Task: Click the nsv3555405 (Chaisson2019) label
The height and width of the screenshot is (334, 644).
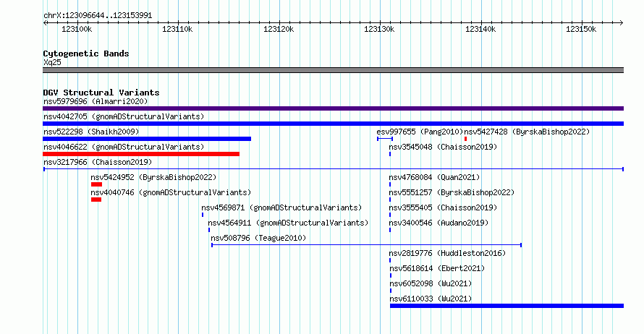Action: coord(443,207)
